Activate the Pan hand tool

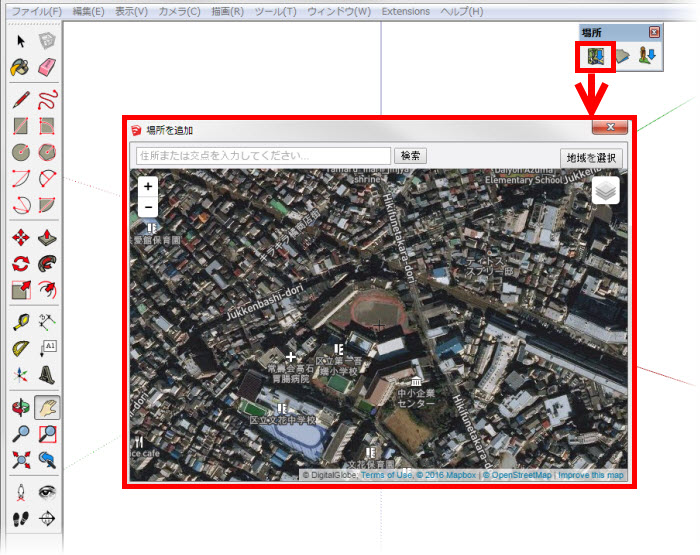pyautogui.click(x=46, y=407)
